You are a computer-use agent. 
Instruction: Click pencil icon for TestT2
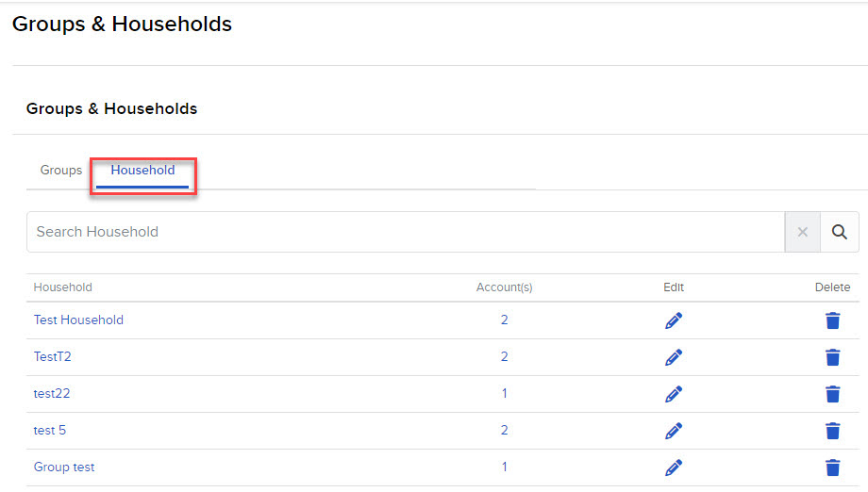point(673,357)
